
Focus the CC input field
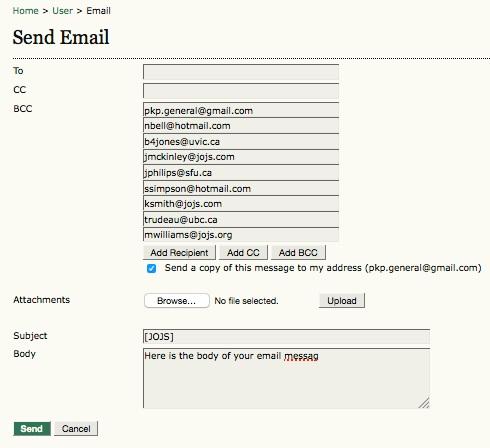click(241, 91)
